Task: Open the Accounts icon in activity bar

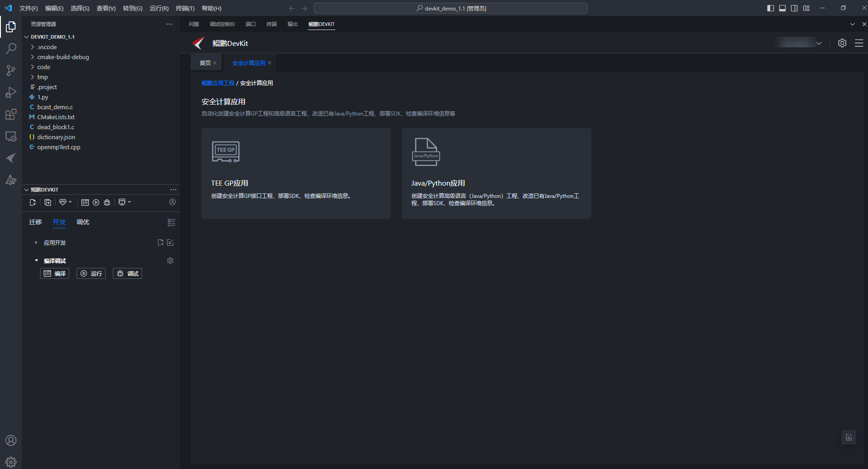Action: (x=11, y=440)
